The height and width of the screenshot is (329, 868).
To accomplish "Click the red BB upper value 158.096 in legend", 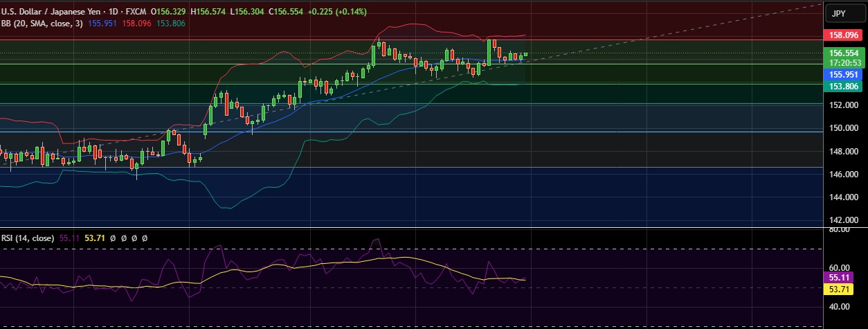I will [x=136, y=23].
